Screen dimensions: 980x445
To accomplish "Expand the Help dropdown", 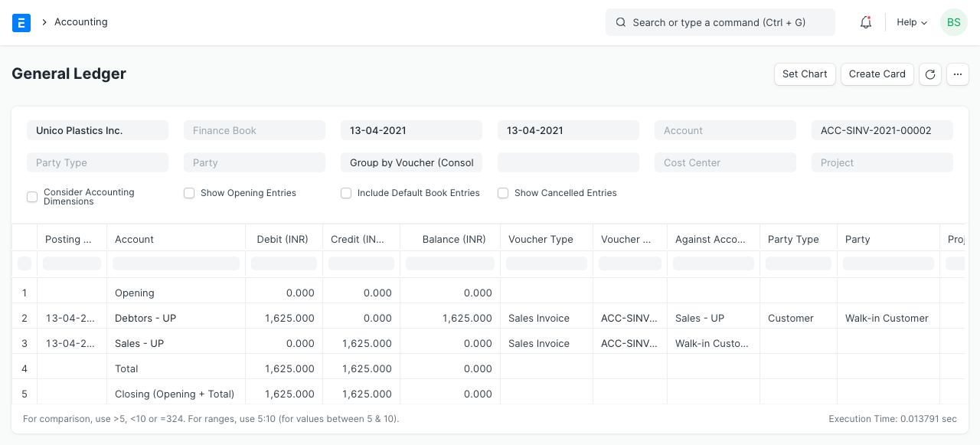I will (x=911, y=22).
